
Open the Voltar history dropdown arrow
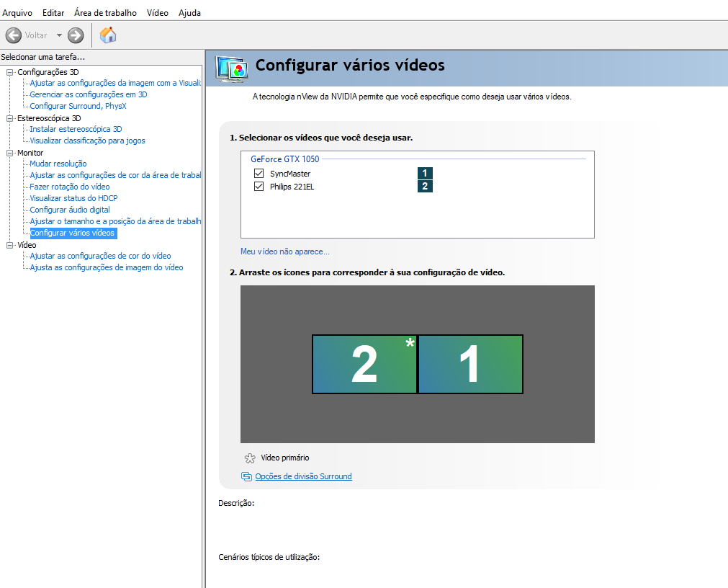(x=59, y=35)
